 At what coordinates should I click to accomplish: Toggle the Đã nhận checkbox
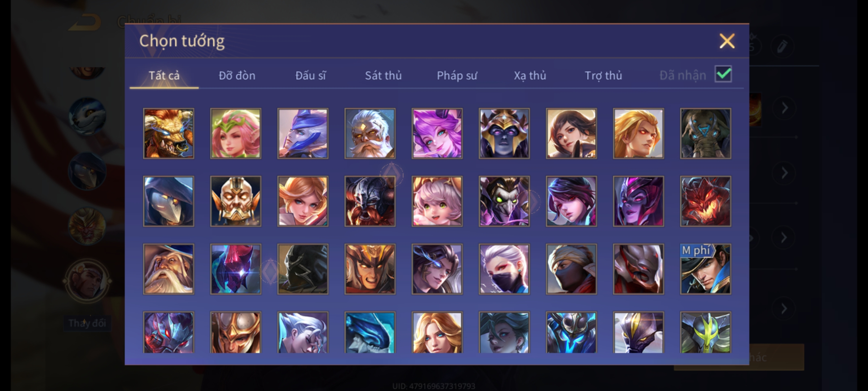pos(723,74)
